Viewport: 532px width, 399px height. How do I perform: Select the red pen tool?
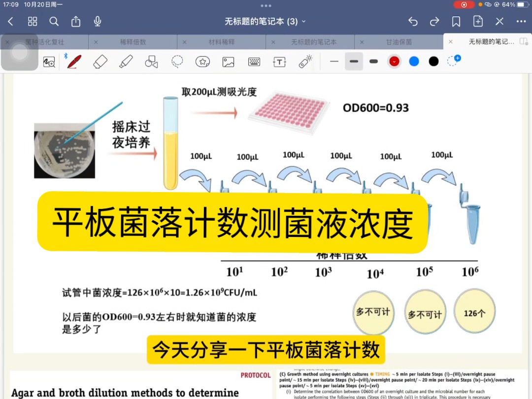[x=74, y=62]
